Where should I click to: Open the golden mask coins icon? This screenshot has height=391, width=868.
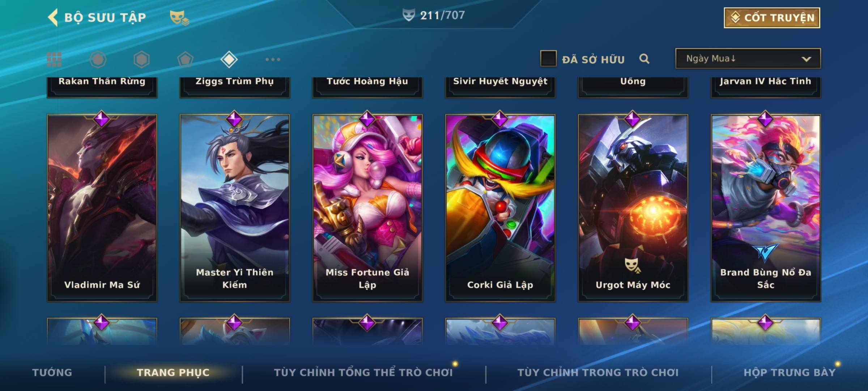tap(179, 18)
